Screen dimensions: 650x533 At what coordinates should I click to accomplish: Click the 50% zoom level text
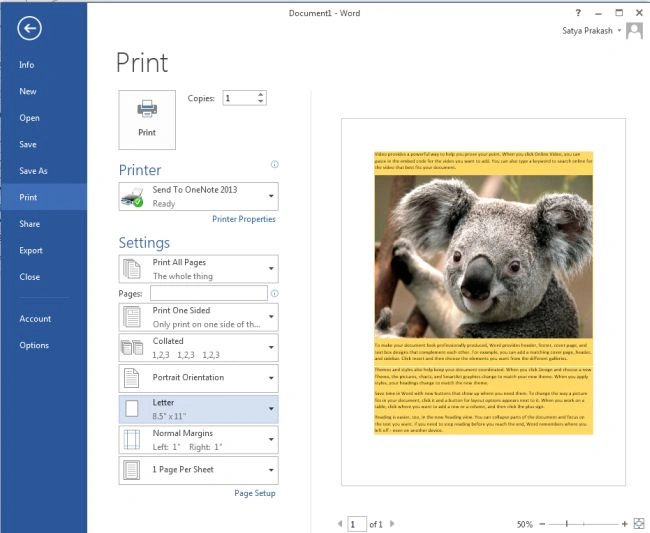tap(525, 524)
